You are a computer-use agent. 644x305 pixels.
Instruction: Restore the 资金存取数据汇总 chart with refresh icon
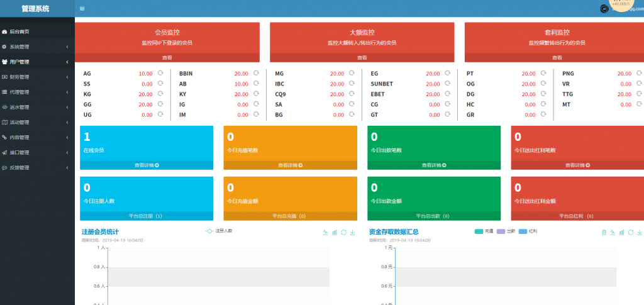[631, 233]
